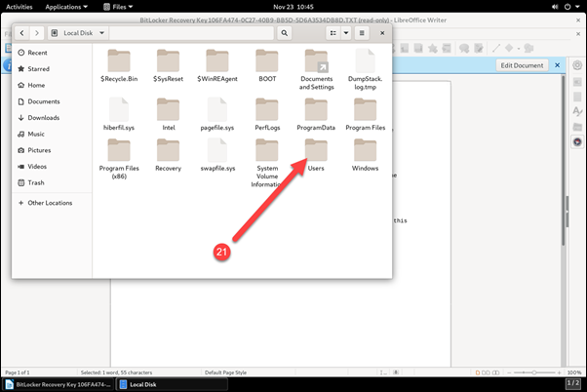587x392 pixels.
Task: Click the workspace switcher 1/2
Action: coord(573,383)
